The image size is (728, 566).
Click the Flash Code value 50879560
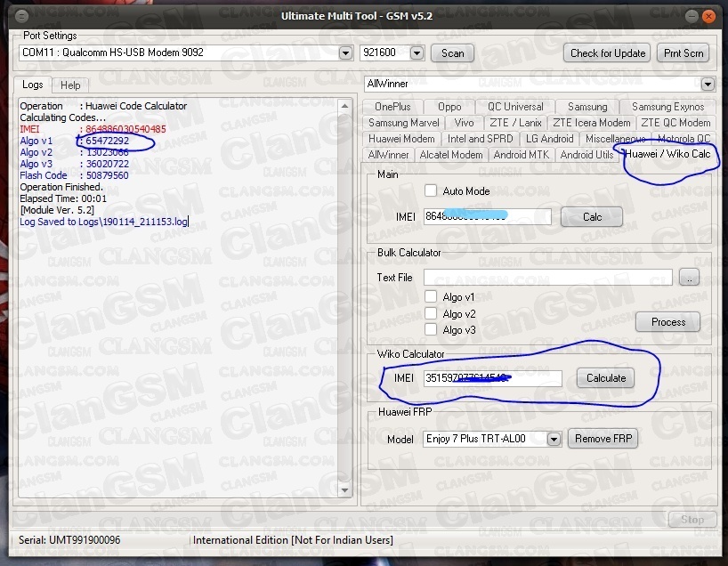108,175
